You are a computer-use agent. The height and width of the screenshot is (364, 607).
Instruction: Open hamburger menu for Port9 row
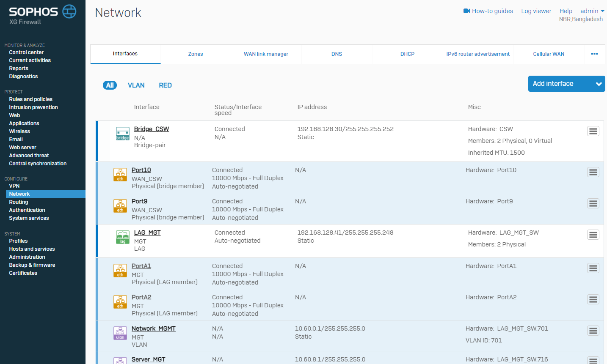593,204
